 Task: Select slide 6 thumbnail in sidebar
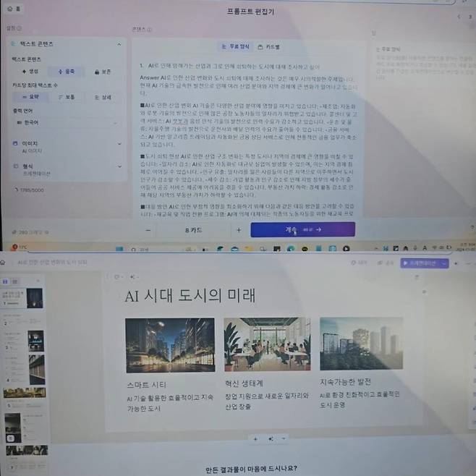25,428
